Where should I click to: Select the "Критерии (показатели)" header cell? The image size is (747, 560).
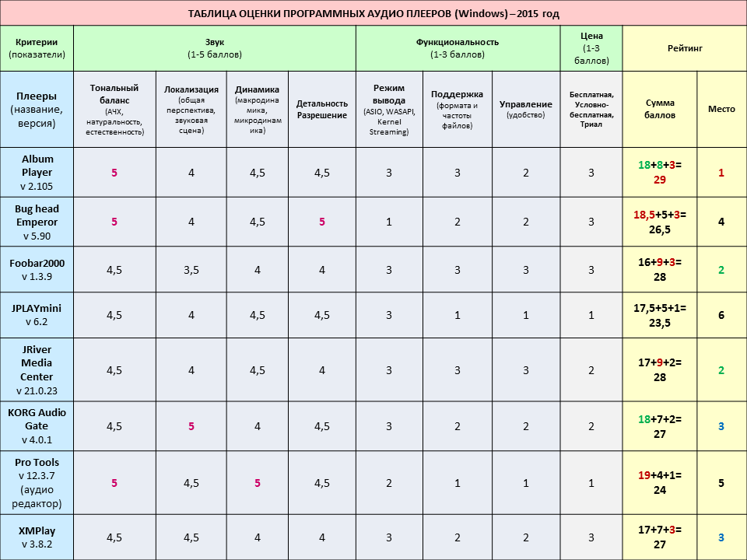pyautogui.click(x=37, y=48)
